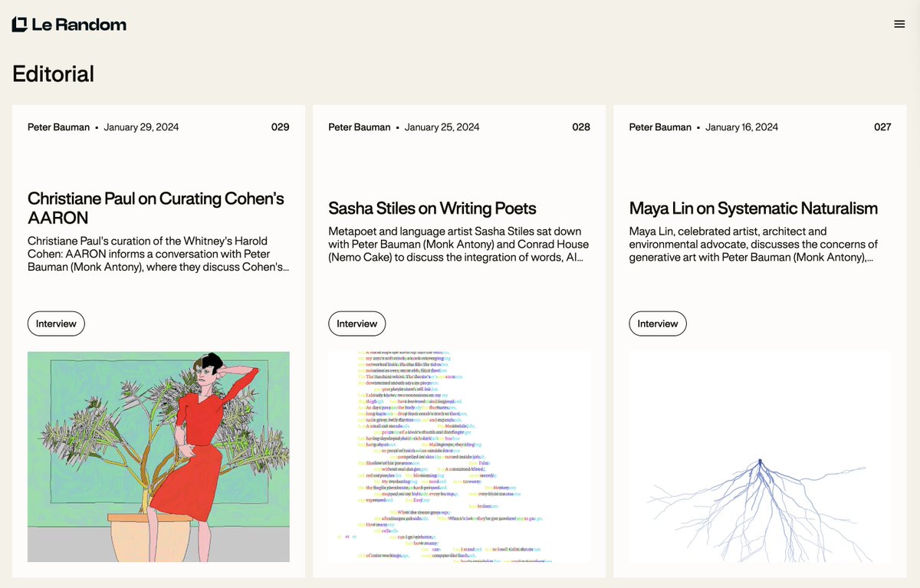Open the colorful poem text artwork thumbnail
The width and height of the screenshot is (920, 588).
pyautogui.click(x=459, y=457)
